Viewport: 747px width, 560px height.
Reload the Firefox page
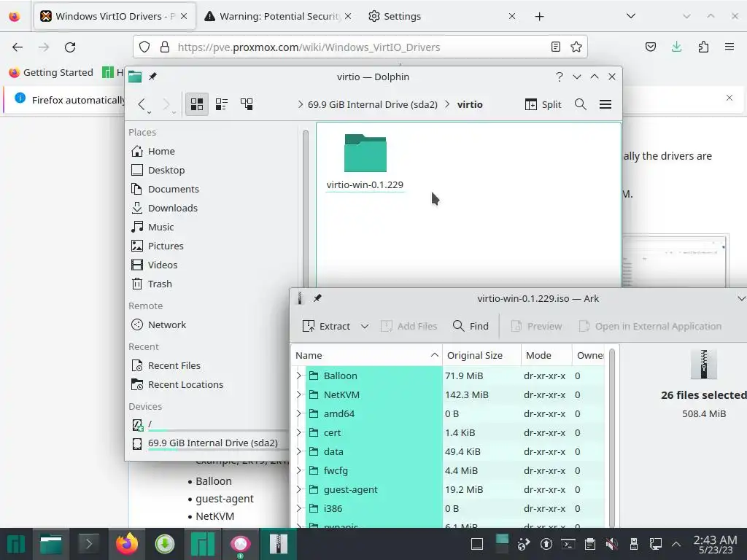coord(70,47)
